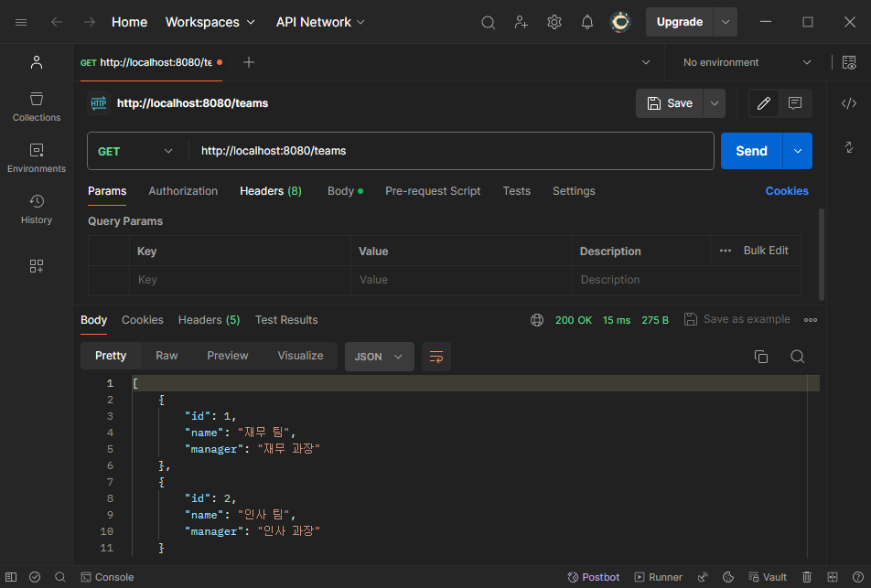
Task: Search within the response body
Action: [x=797, y=357]
